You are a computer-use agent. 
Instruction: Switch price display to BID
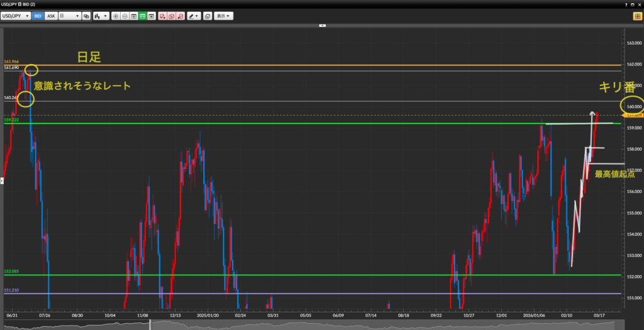point(37,16)
